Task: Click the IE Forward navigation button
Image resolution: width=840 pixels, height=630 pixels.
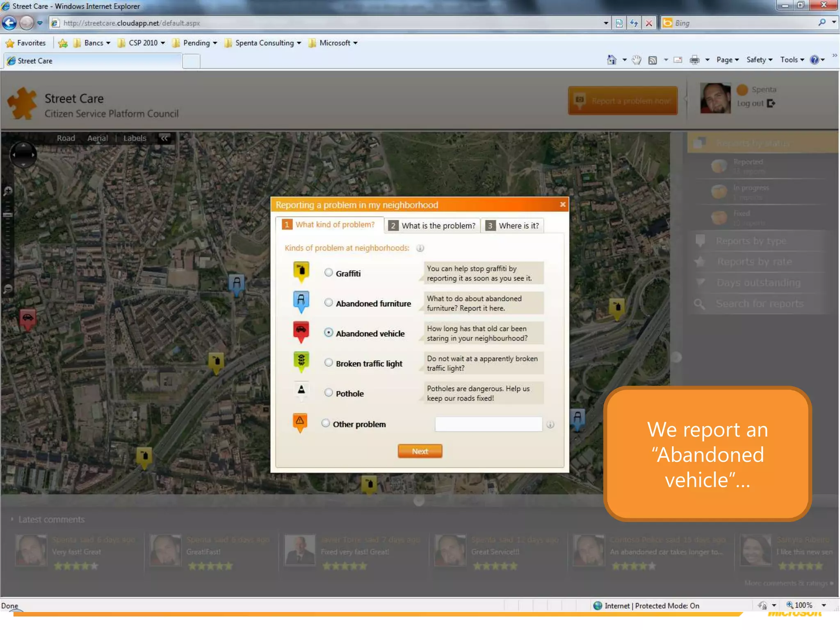Action: tap(27, 23)
